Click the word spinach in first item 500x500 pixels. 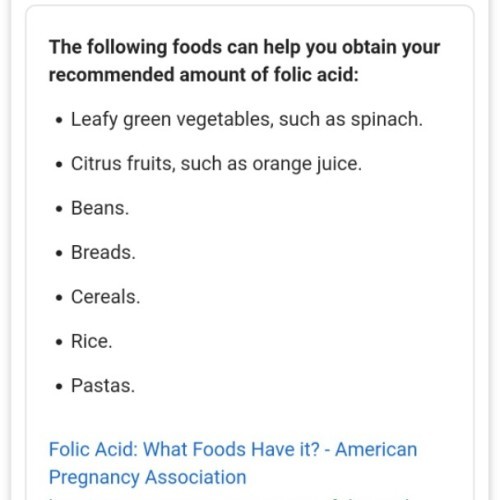(x=385, y=119)
